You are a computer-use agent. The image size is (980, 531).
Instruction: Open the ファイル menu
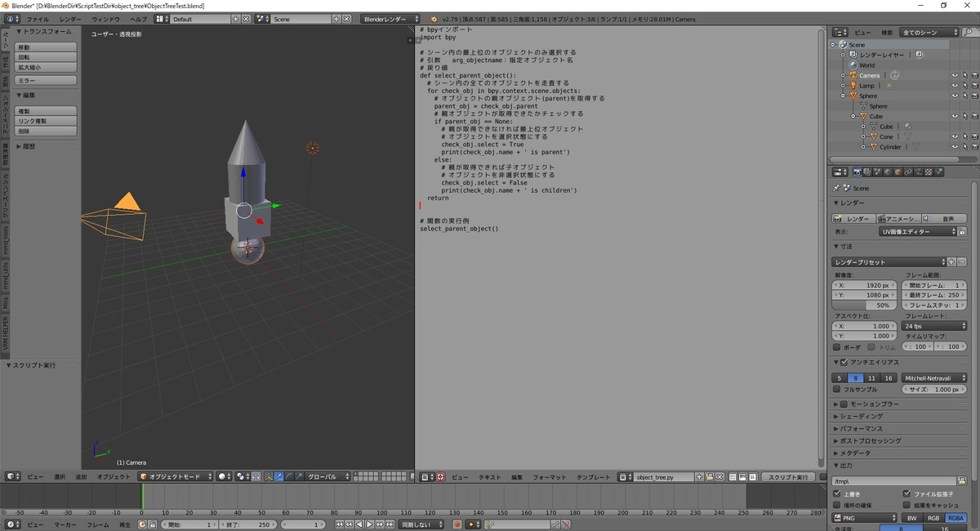(37, 19)
